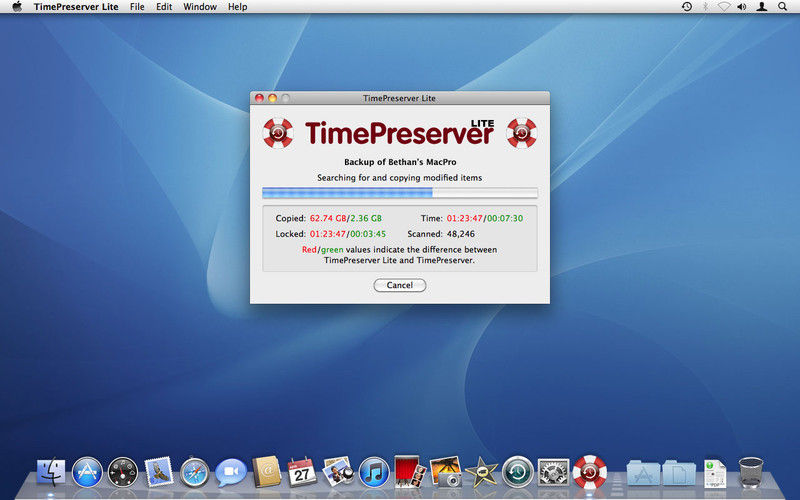This screenshot has height=500, width=800.
Task: Open iCal calendar showing 27
Action: (302, 472)
